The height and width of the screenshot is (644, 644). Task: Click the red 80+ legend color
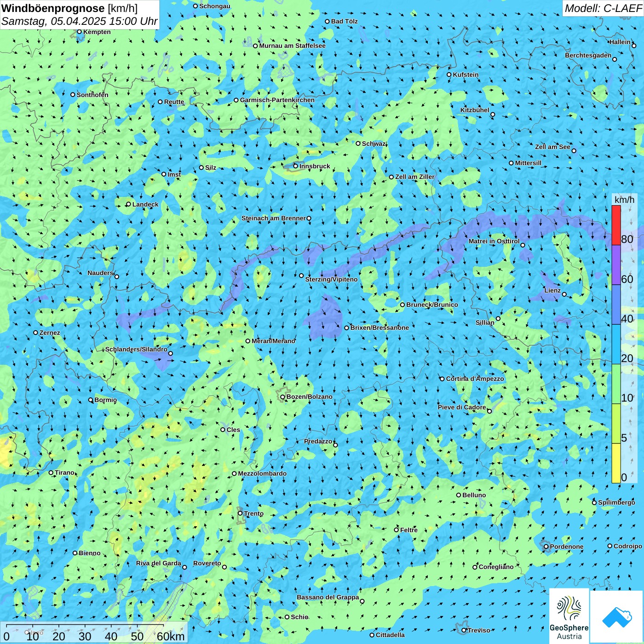(616, 225)
